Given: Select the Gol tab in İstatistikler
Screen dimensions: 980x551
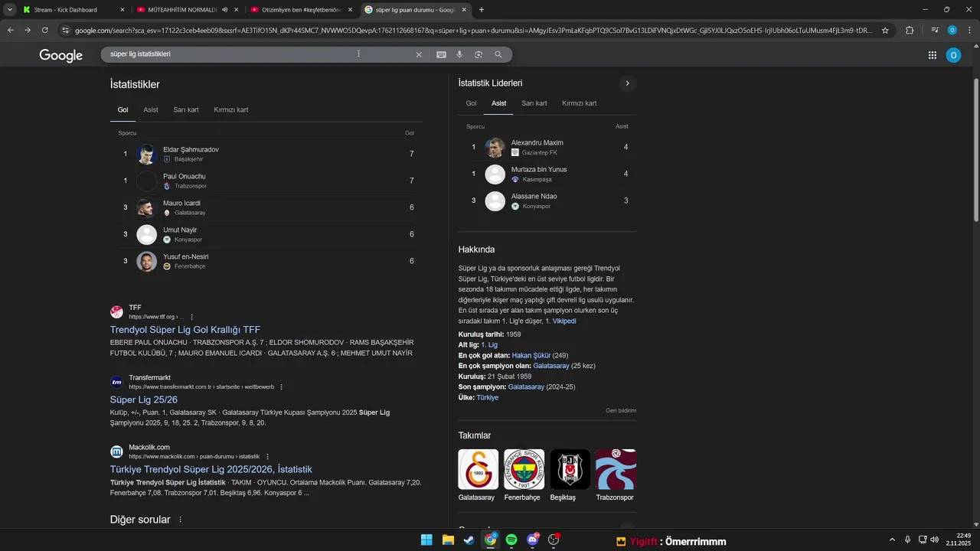Looking at the screenshot, I should pos(122,110).
